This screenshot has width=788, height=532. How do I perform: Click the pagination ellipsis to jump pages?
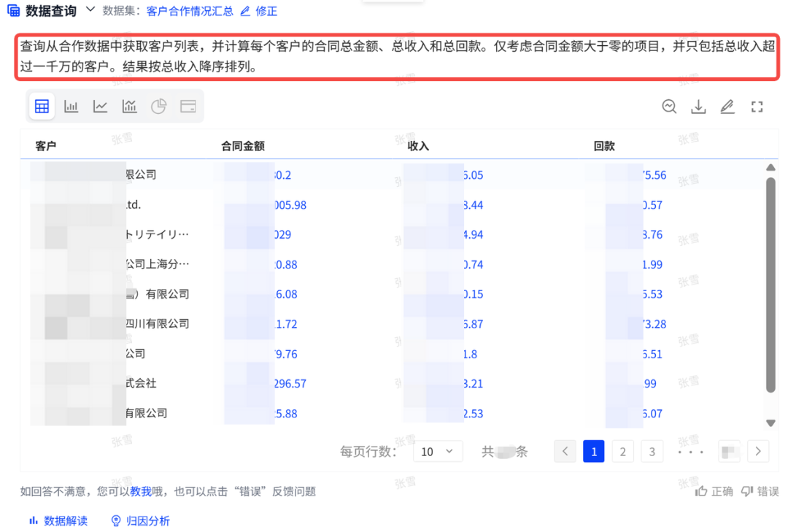[x=691, y=452]
